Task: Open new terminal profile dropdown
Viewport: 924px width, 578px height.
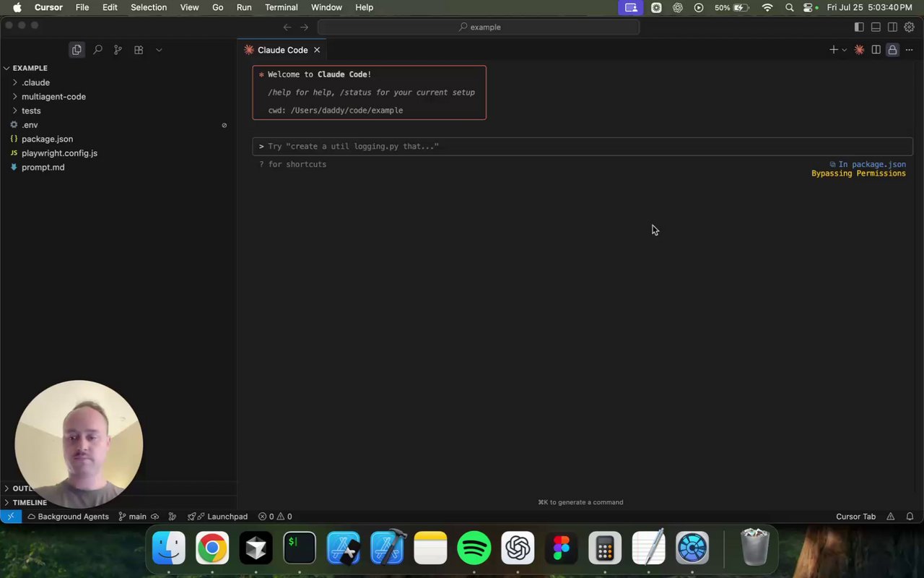Action: (x=844, y=50)
